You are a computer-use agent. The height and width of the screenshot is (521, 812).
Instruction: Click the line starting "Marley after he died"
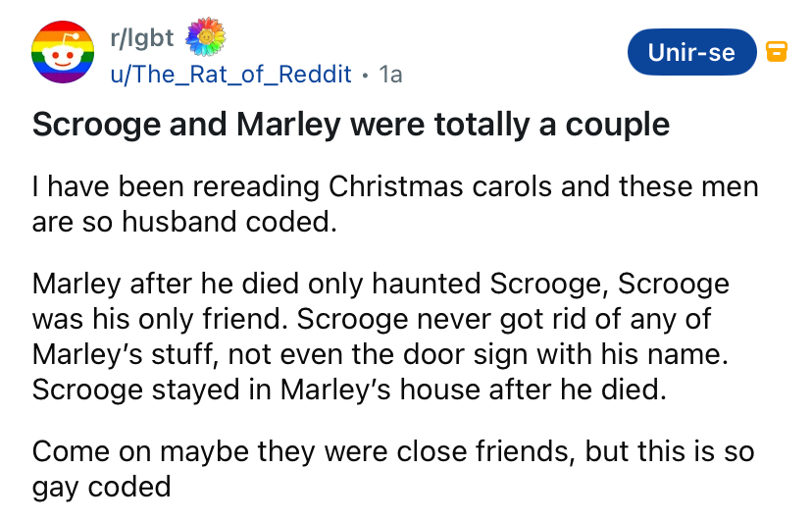pos(381,286)
